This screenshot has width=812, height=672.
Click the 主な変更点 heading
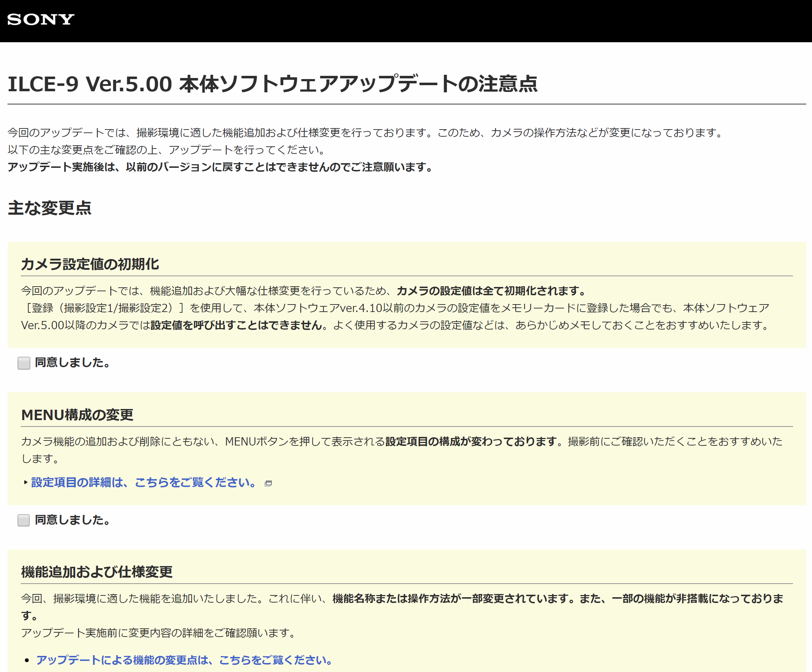click(x=49, y=208)
